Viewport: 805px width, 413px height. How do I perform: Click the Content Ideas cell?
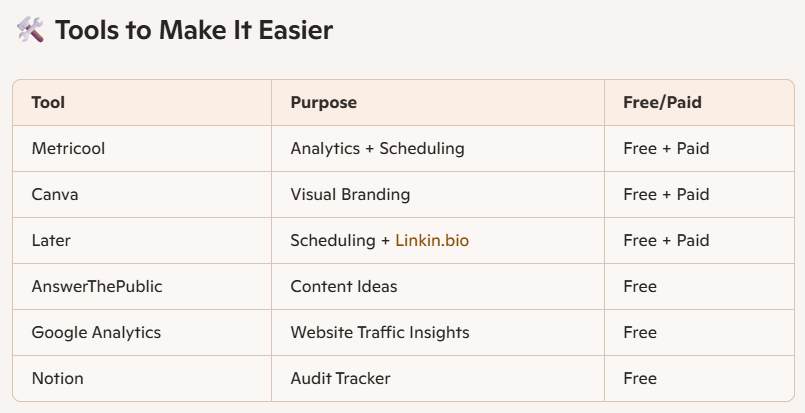click(438, 286)
